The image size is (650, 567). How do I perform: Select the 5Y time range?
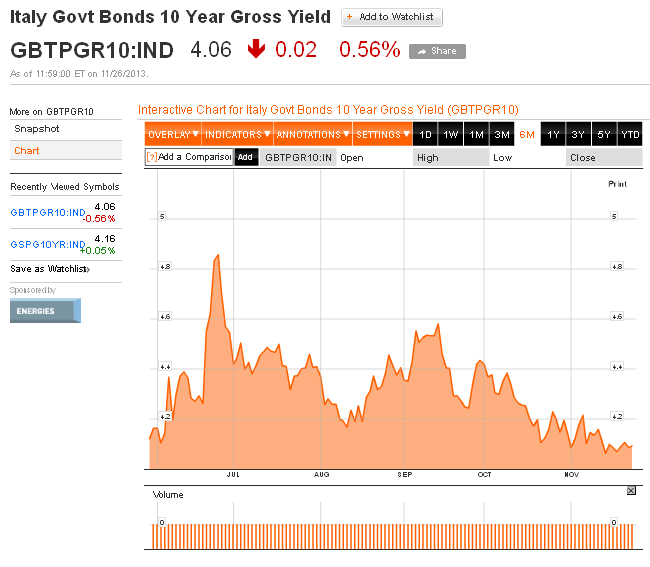(604, 134)
